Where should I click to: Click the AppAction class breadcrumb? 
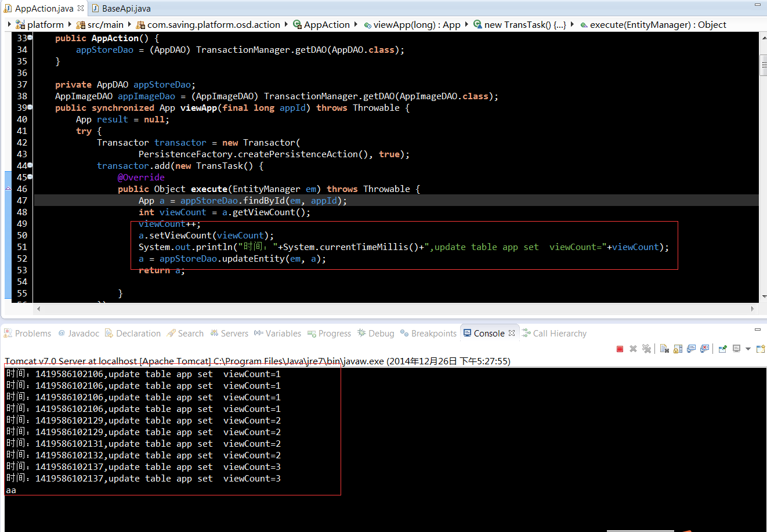pos(321,24)
